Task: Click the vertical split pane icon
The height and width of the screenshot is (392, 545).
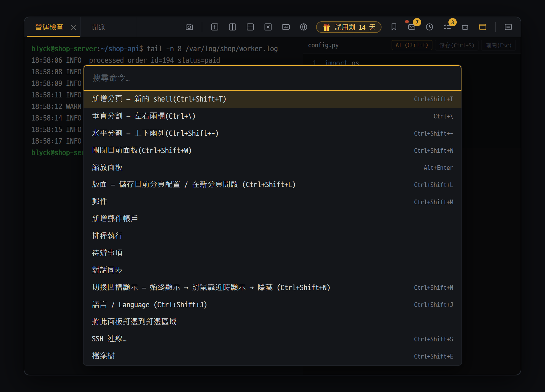Action: coord(233,27)
